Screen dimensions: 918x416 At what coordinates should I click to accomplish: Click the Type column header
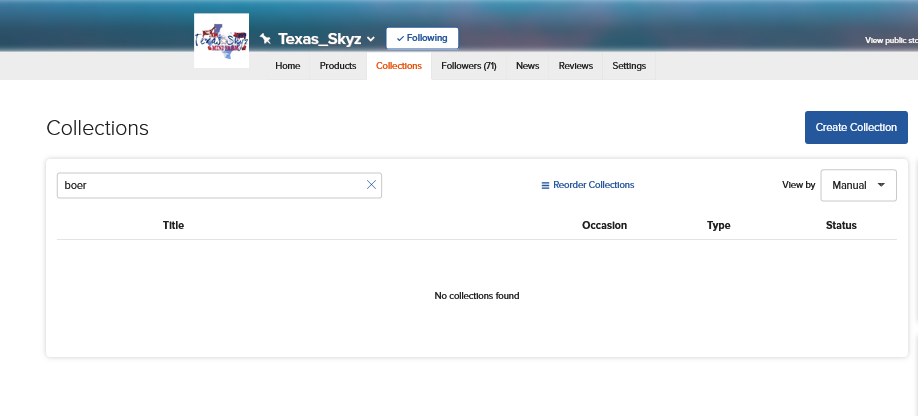(x=718, y=225)
